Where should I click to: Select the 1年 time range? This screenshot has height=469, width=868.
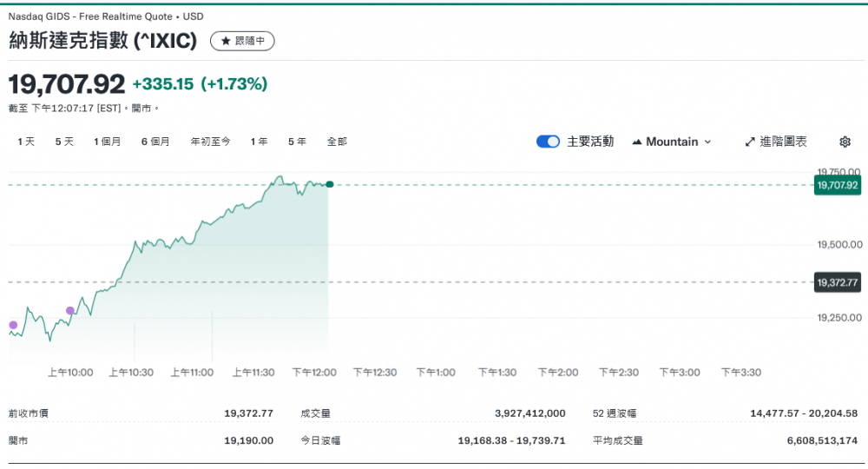259,142
